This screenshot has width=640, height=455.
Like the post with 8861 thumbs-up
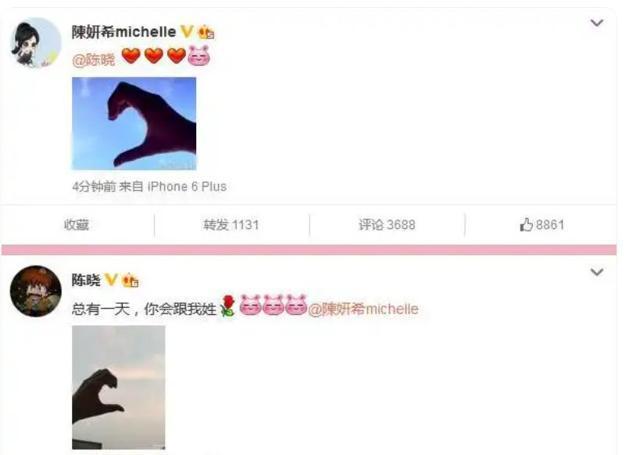coord(542,224)
